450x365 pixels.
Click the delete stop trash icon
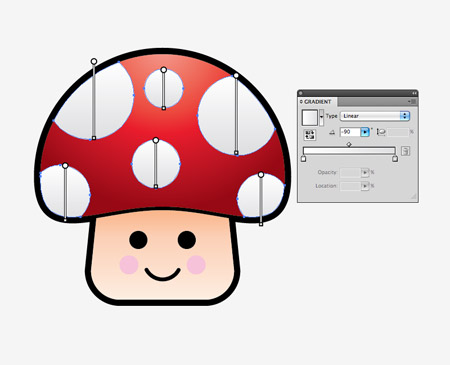(405, 151)
